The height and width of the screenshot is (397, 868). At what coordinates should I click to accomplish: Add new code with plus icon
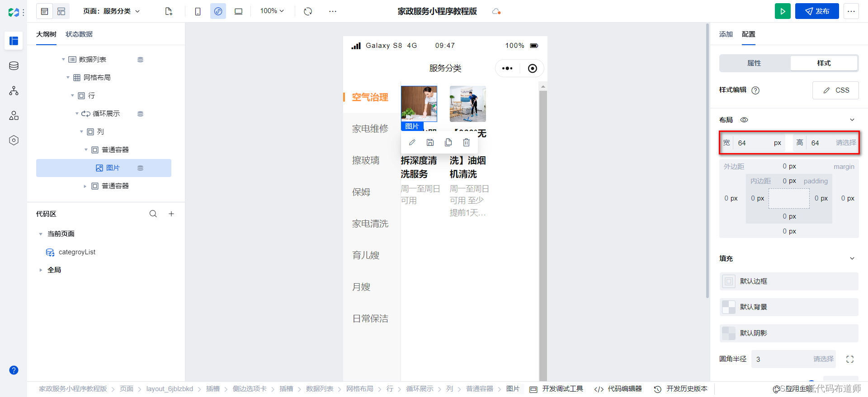point(171,214)
